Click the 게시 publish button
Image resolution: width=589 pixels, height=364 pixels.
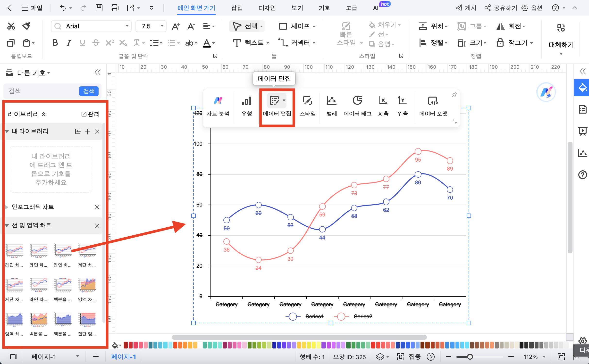tap(466, 8)
